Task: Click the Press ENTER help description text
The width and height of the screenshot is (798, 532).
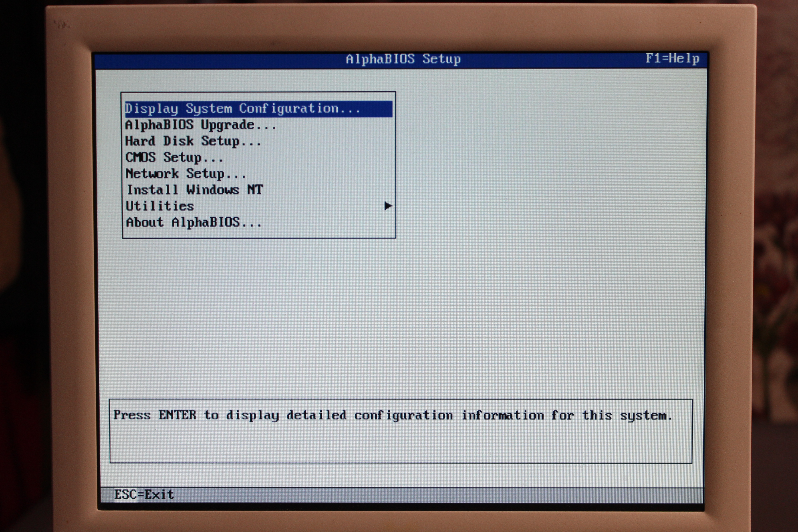Action: (x=393, y=415)
